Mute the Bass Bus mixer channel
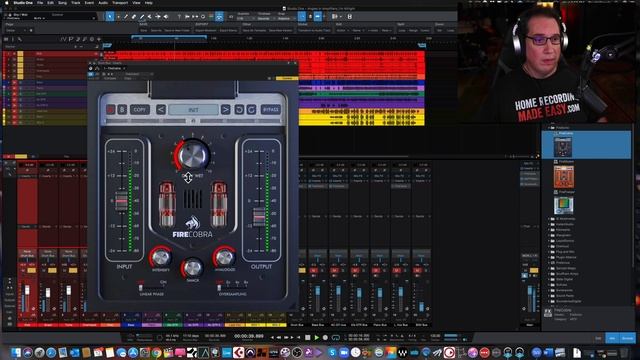Viewport: 640px width, 360px height. (x=313, y=270)
